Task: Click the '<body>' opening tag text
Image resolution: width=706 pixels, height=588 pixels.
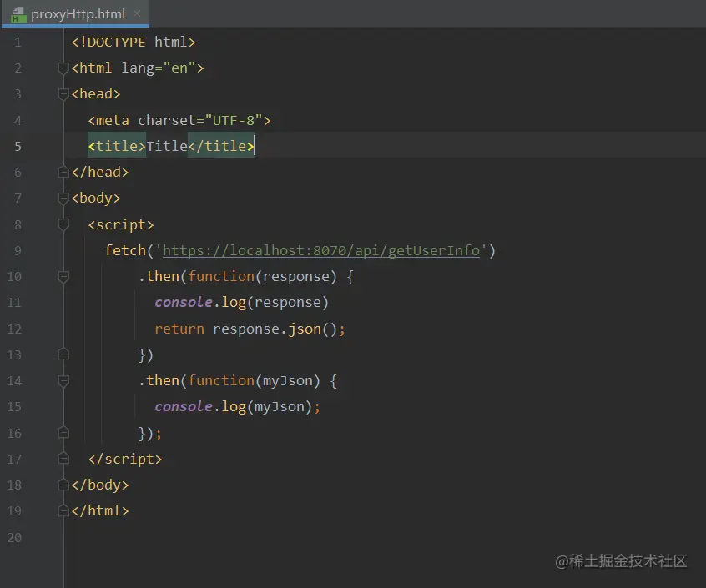Action: click(96, 198)
